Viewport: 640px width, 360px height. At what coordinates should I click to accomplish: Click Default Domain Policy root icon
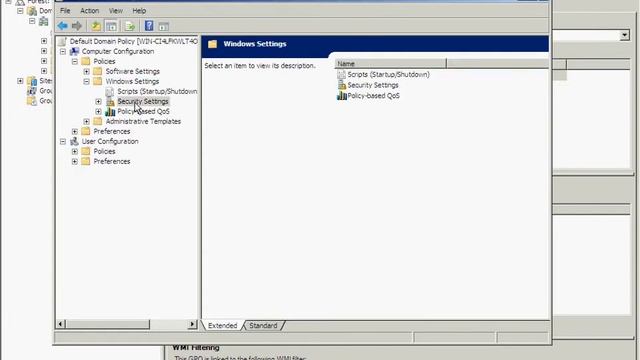(62, 41)
